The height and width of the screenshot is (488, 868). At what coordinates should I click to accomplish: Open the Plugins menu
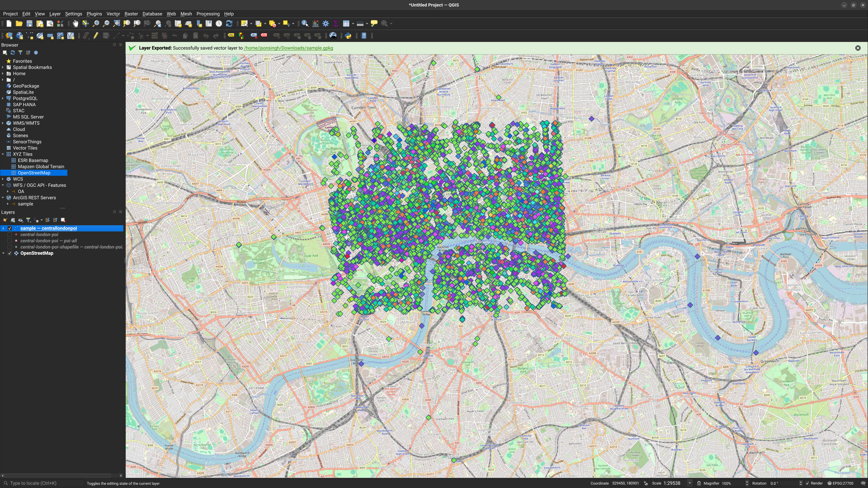[94, 14]
